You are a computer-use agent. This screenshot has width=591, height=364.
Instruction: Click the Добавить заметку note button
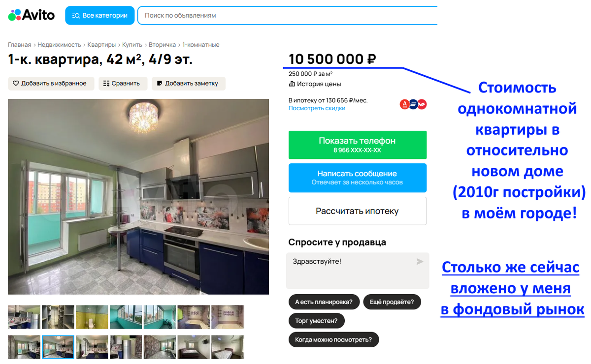coord(188,83)
